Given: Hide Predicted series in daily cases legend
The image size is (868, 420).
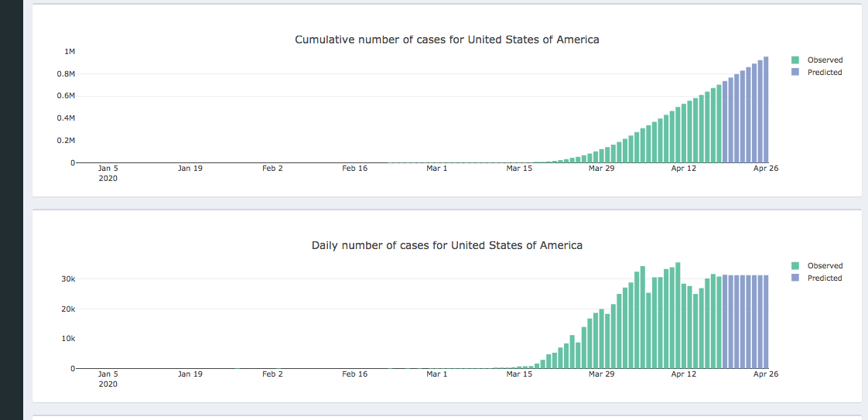Looking at the screenshot, I should coord(825,278).
